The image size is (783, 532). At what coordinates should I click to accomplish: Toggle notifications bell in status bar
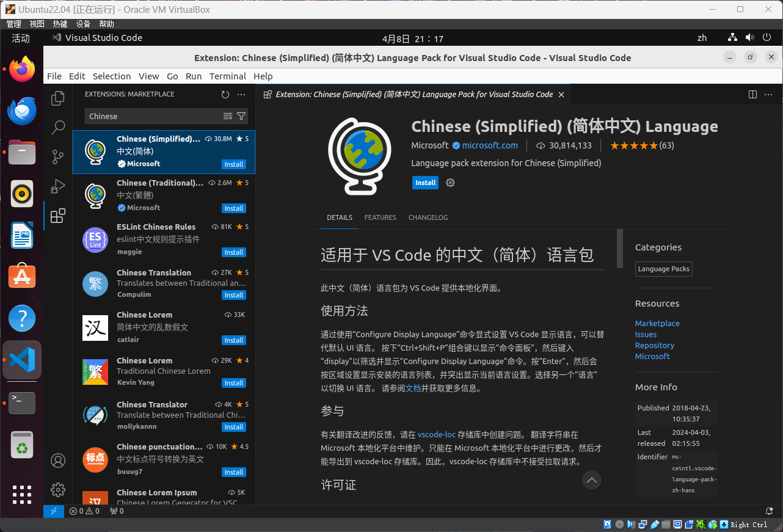point(769,511)
